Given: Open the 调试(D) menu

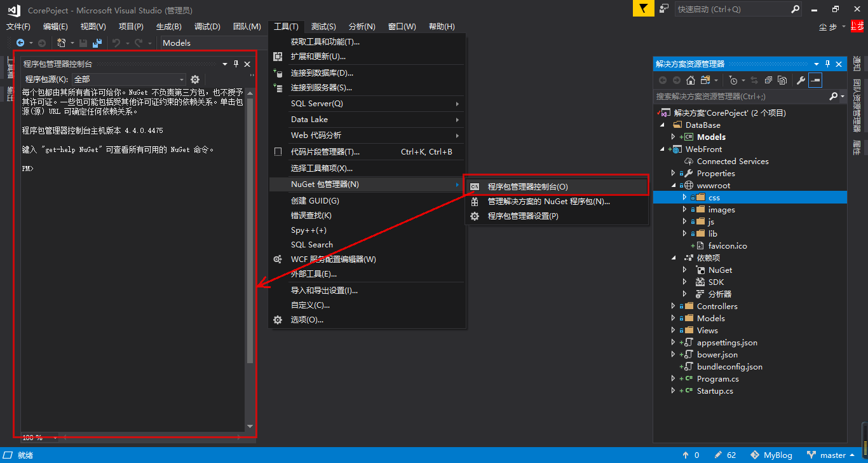Looking at the screenshot, I should coord(207,27).
